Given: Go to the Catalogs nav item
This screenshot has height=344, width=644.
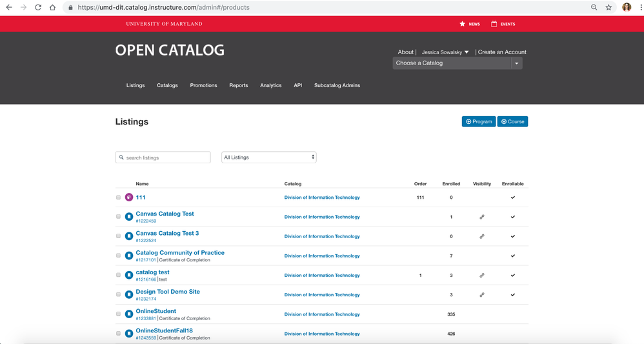Looking at the screenshot, I should 167,85.
